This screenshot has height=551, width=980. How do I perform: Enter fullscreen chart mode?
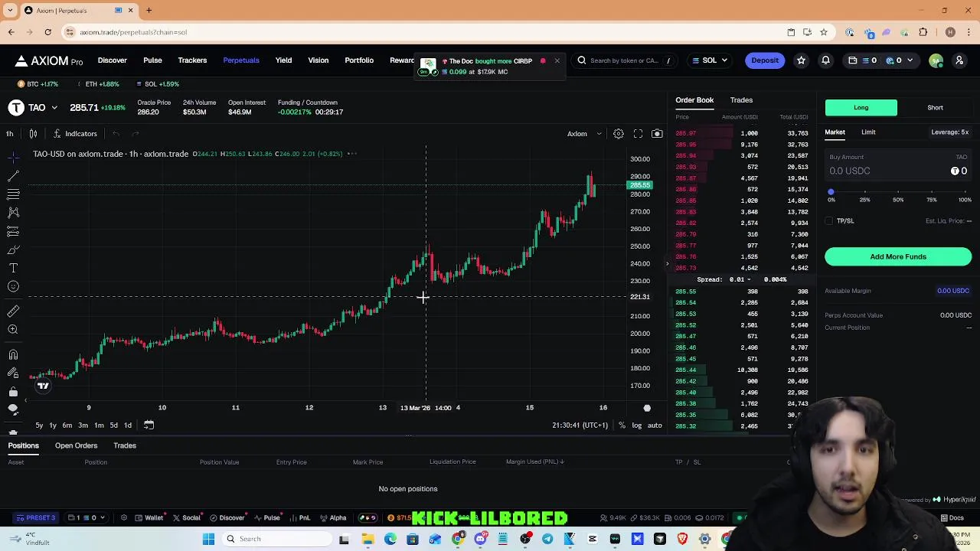click(x=638, y=134)
